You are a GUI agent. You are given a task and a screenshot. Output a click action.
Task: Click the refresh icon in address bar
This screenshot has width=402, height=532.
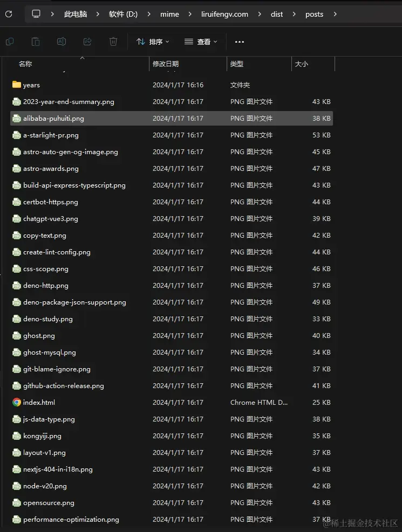pos(9,14)
